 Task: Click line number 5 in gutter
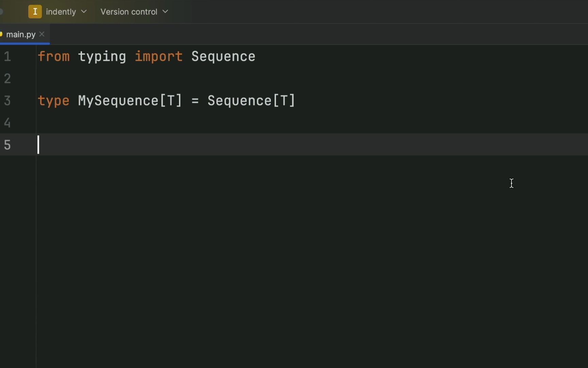coord(7,145)
